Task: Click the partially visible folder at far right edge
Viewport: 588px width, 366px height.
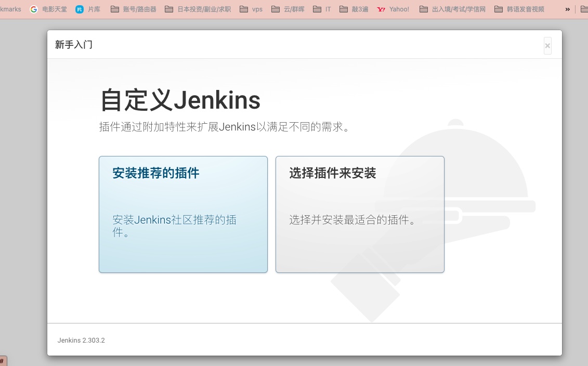Action: click(x=584, y=9)
